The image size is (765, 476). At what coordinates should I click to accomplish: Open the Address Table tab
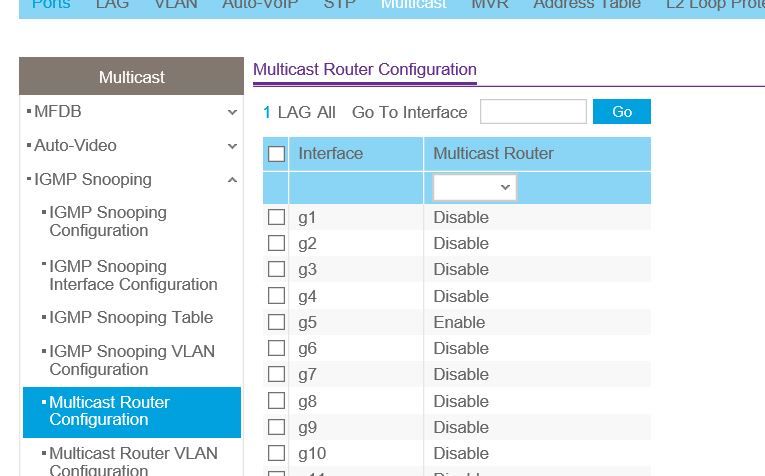pyautogui.click(x=587, y=4)
